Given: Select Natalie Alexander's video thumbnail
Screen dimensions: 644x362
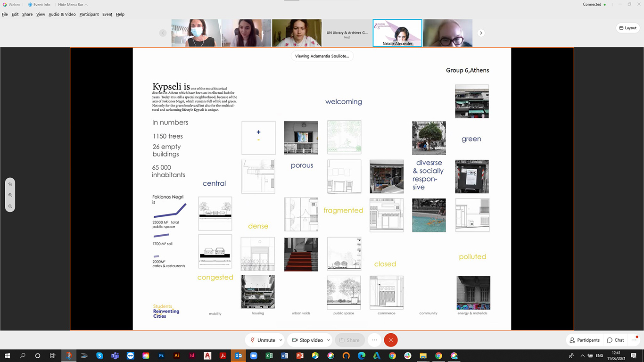Looking at the screenshot, I should [x=397, y=33].
